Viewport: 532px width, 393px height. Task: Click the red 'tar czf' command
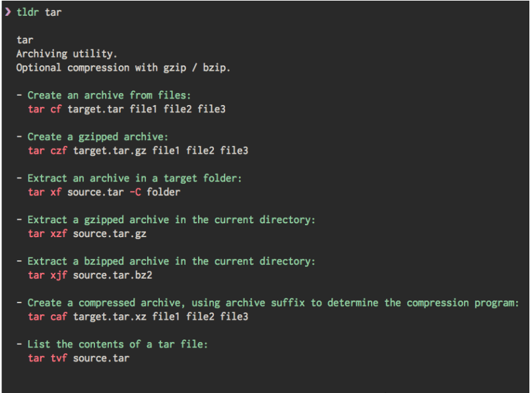(x=48, y=151)
